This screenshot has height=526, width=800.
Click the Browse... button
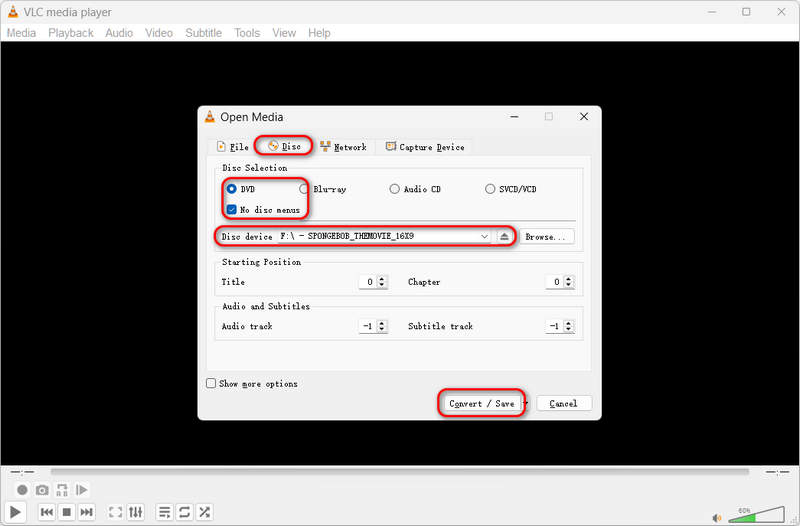coord(546,237)
